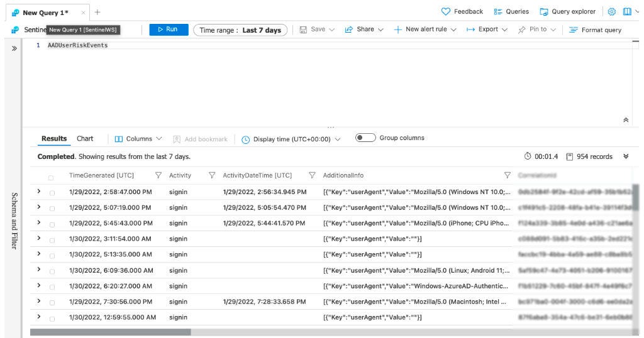Screen dimensions: 644x338
Task: Filter the AdditionalInfo column
Action: tap(508, 175)
